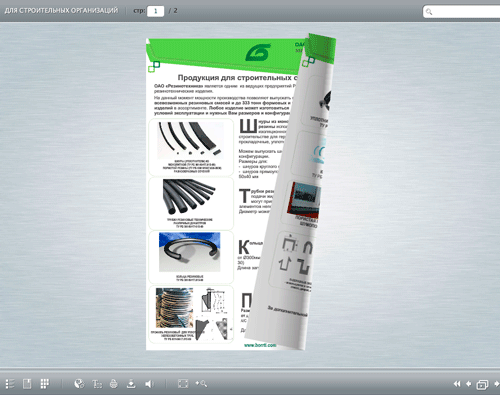Activate the zoom-in magnifier tool
500x395 pixels.
(x=201, y=384)
